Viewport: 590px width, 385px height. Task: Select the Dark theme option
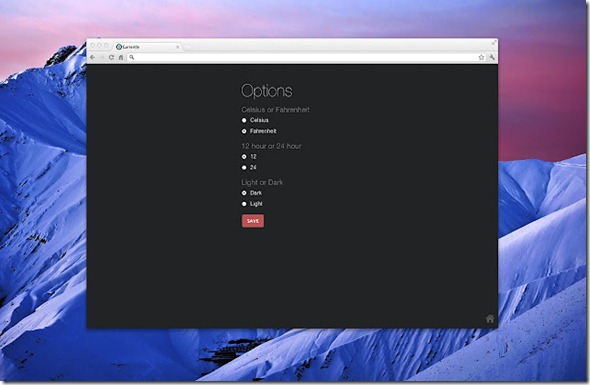(x=244, y=193)
